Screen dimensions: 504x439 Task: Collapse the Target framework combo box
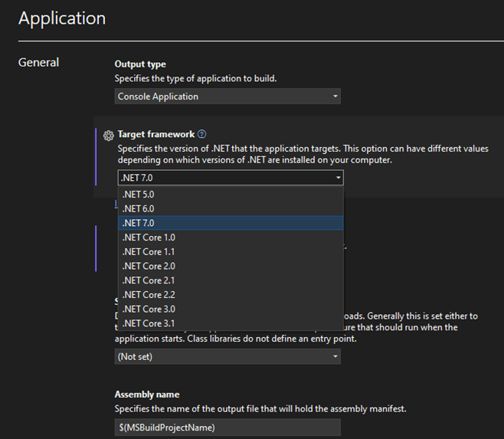pyautogui.click(x=231, y=178)
